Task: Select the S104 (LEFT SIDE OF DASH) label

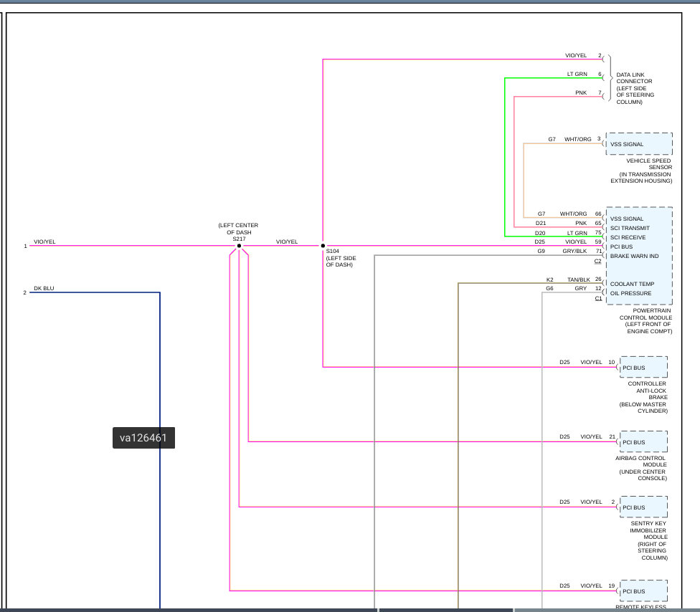Action: click(x=341, y=258)
